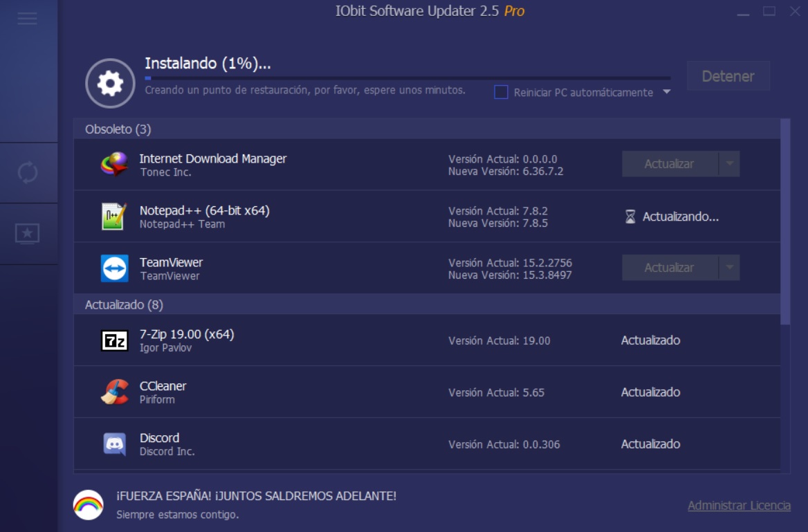Click Versión Actual: 19.00 text
The image size is (808, 532).
[x=499, y=341]
